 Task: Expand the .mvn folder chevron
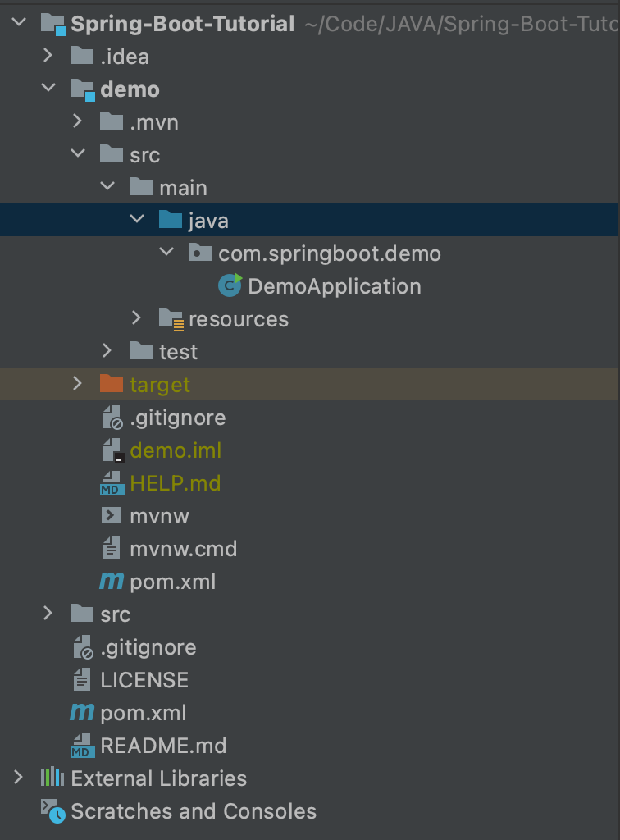coord(78,121)
